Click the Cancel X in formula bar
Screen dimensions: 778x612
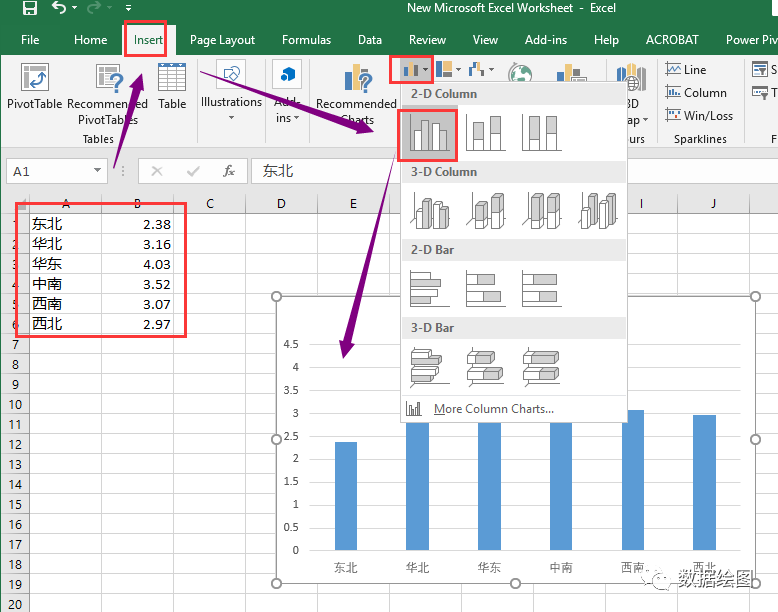pyautogui.click(x=157, y=171)
